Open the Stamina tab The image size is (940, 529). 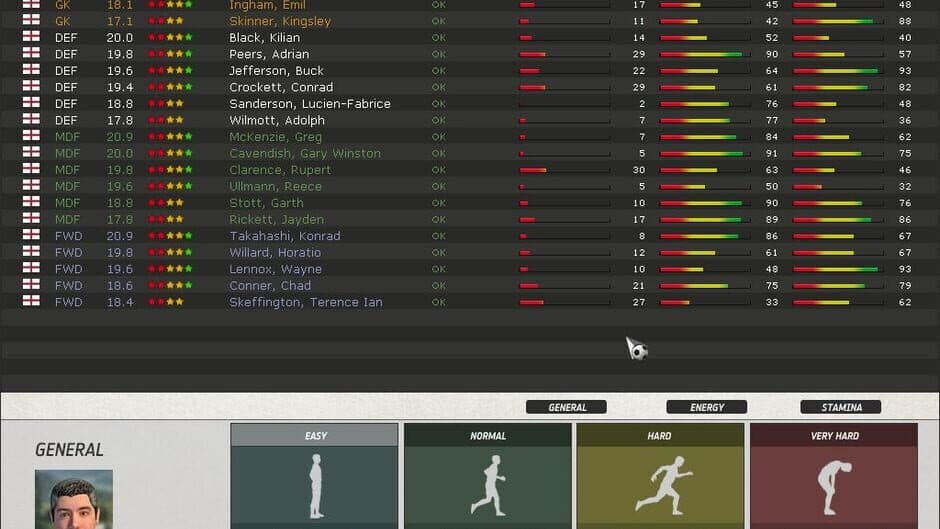(x=840, y=407)
